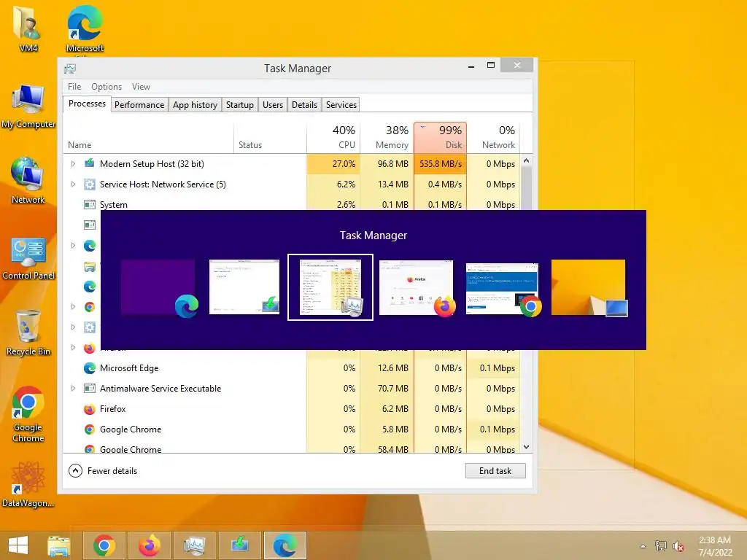Screen dimensions: 747x560
Task: Click the Service Host Network Service gear icon
Action: [x=90, y=184]
